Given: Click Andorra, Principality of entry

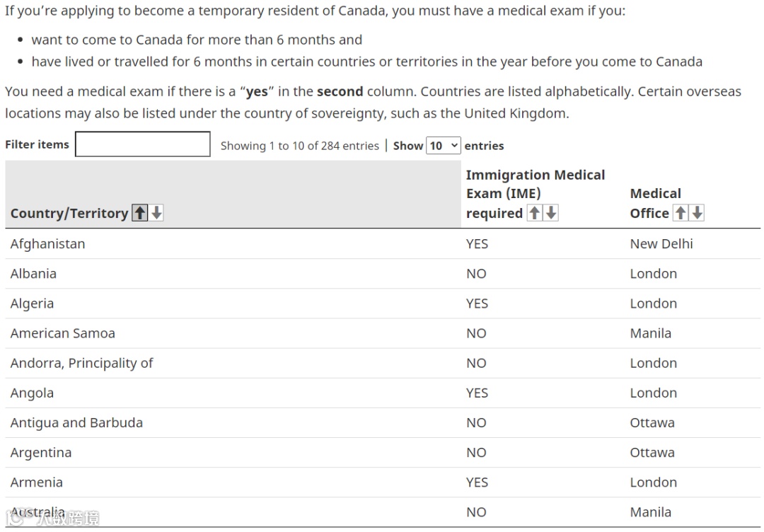Looking at the screenshot, I should tap(81, 363).
